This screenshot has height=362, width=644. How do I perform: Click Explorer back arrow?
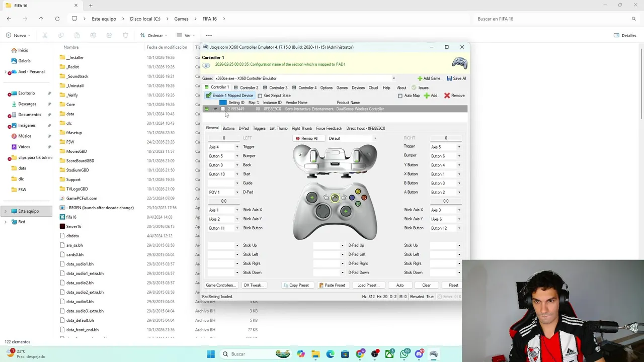point(9,19)
